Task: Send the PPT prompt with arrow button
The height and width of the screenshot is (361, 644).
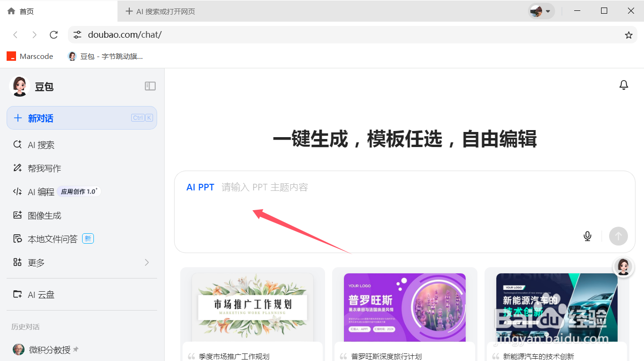Action: (x=618, y=236)
